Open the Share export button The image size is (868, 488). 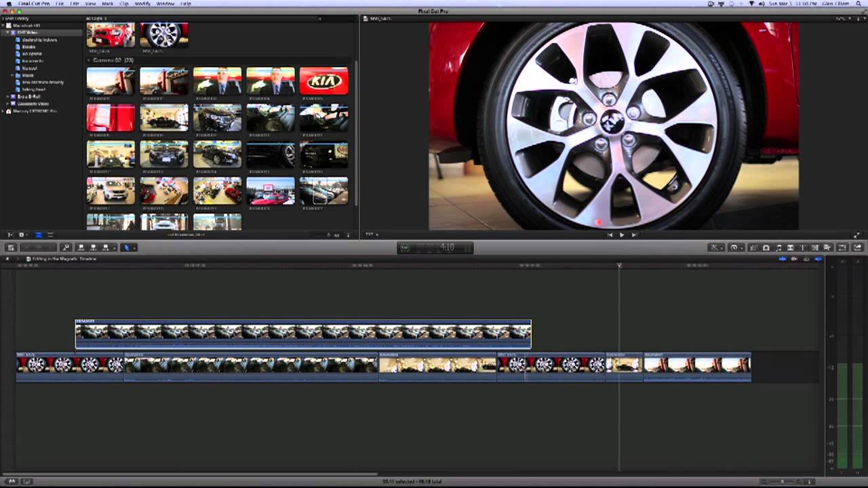(858, 248)
